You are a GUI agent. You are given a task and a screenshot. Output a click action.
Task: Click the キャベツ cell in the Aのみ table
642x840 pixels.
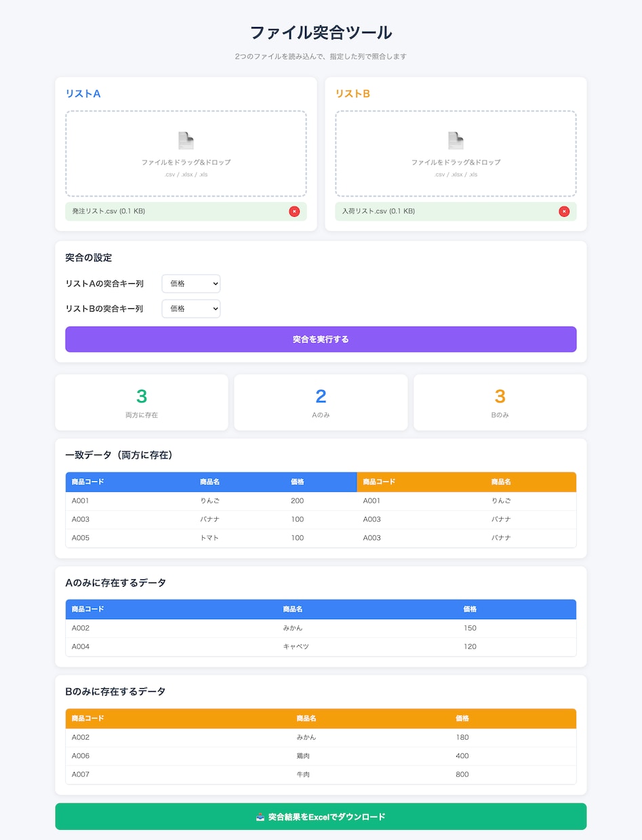click(x=296, y=647)
